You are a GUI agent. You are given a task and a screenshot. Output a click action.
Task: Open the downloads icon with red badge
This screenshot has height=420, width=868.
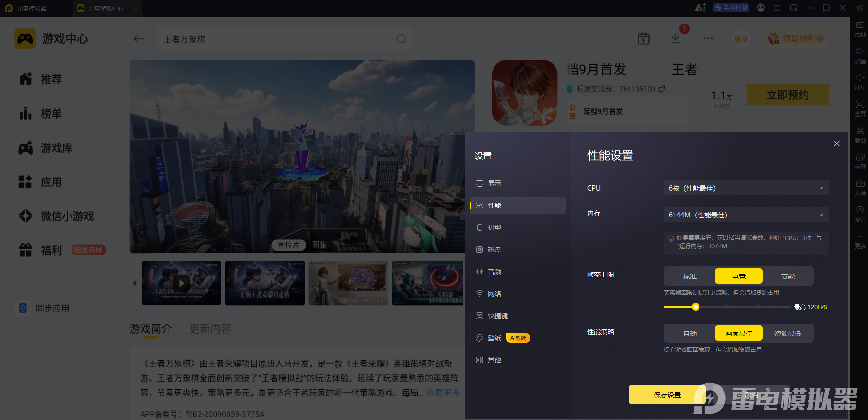point(675,38)
